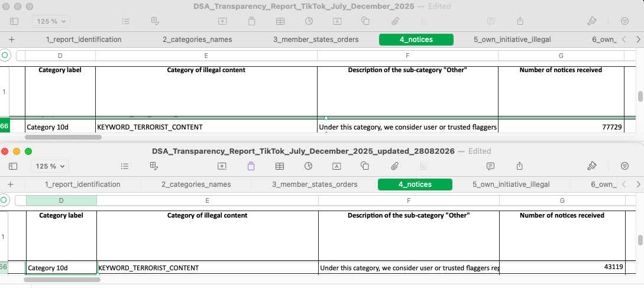Click Insert plus-box icon in updated_28082026 window
The width and height of the screenshot is (644, 288).
point(222,166)
